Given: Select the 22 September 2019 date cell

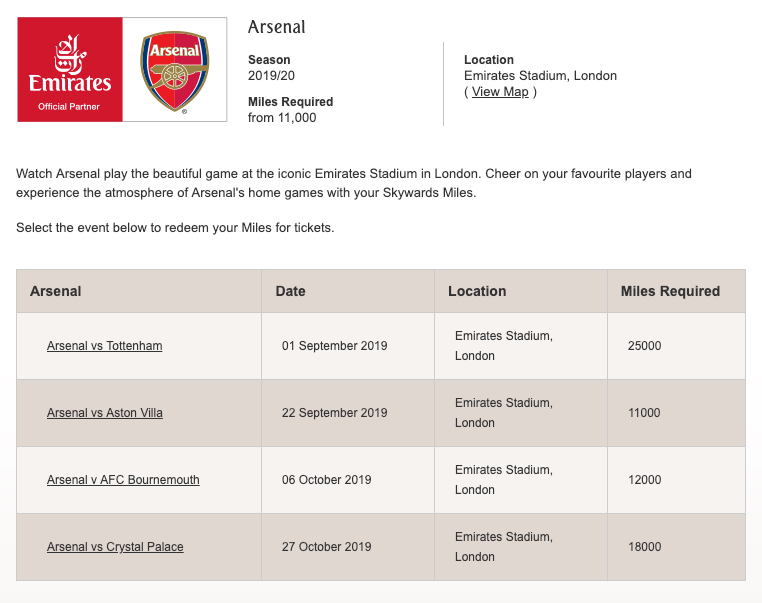Looking at the screenshot, I should click(334, 413).
